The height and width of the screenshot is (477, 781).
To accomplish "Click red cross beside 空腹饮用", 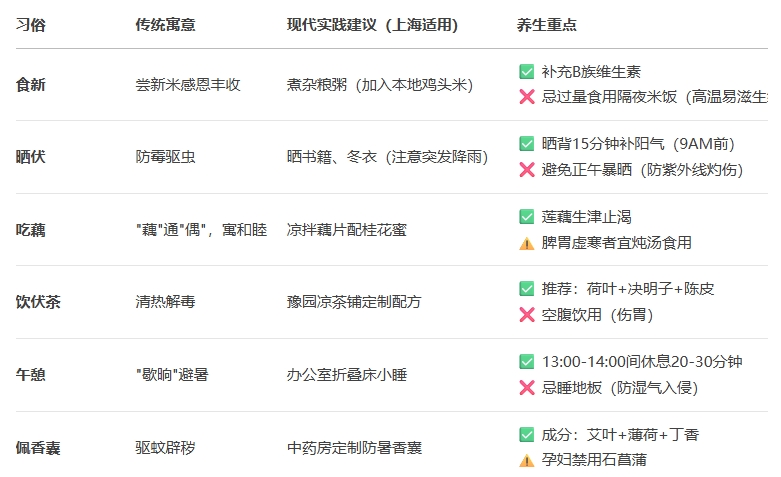I will (526, 315).
